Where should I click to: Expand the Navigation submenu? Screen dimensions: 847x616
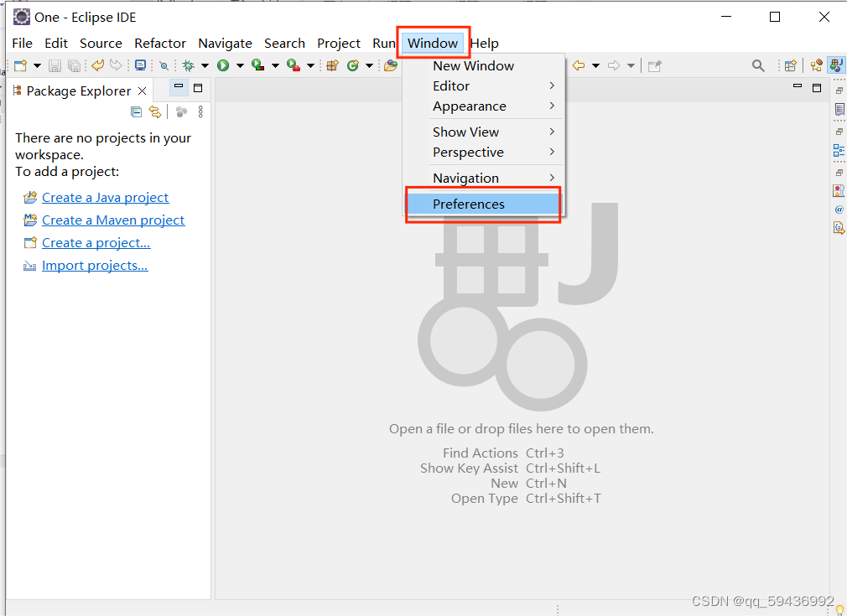click(x=484, y=179)
